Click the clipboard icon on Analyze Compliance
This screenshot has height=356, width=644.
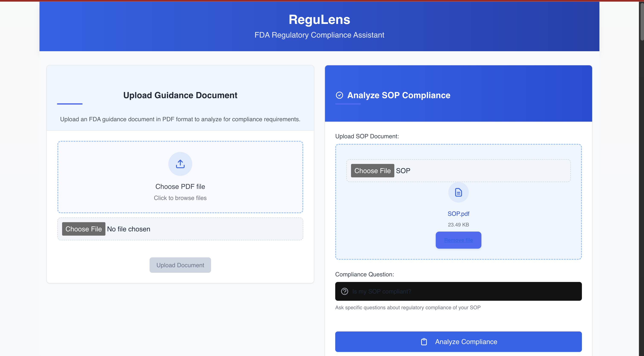[x=424, y=341]
